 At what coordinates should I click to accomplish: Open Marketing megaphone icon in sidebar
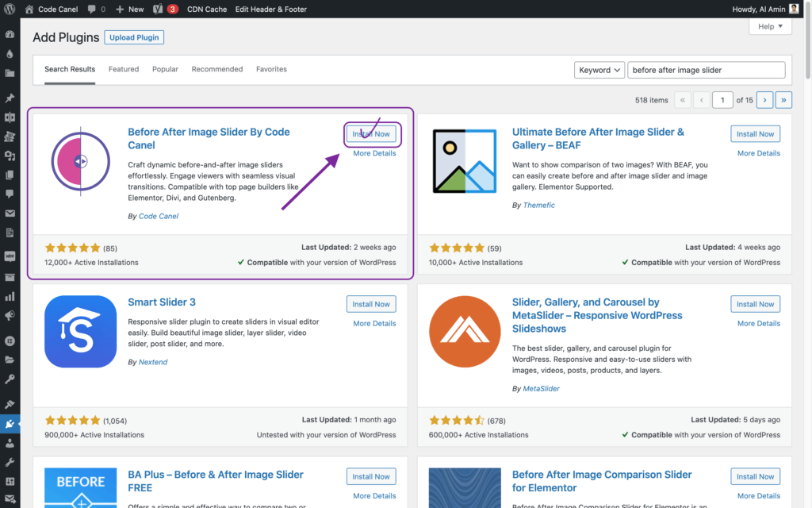point(10,315)
